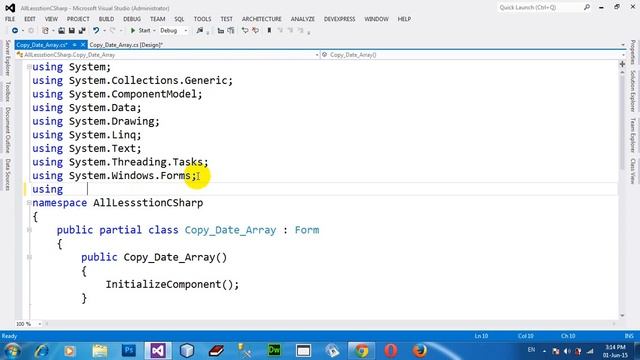
Task: Open the DEVEXPRESS menu
Action: pyautogui.click(x=340, y=19)
